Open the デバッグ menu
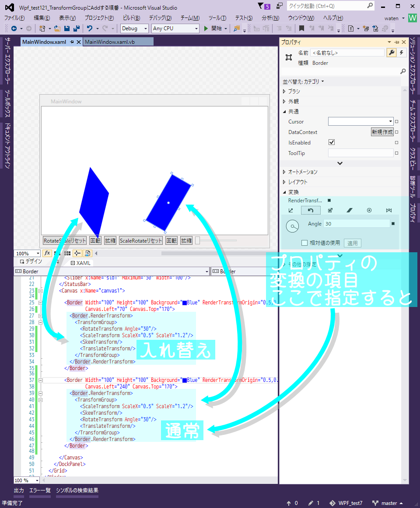The width and height of the screenshot is (420, 508). [160, 18]
